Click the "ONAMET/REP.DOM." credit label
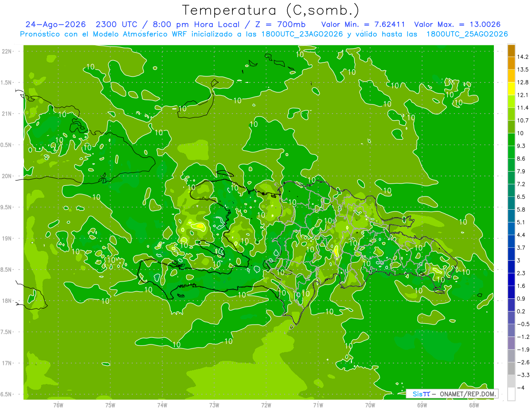The height and width of the screenshot is (411, 532). point(468,394)
